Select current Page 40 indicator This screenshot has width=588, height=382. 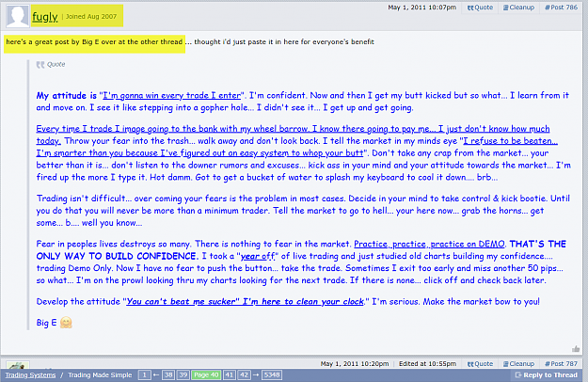tap(206, 374)
